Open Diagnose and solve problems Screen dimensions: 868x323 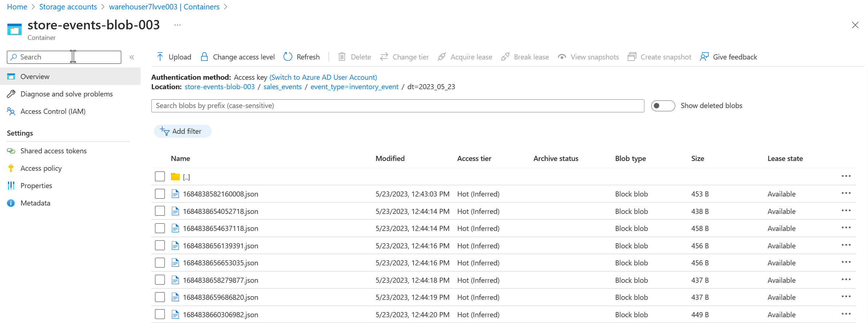pyautogui.click(x=66, y=94)
